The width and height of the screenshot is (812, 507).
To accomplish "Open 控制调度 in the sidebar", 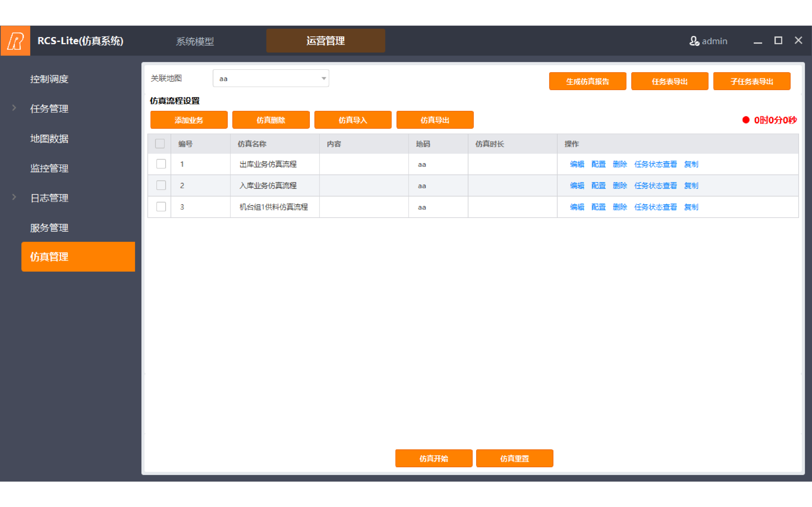I will [49, 79].
